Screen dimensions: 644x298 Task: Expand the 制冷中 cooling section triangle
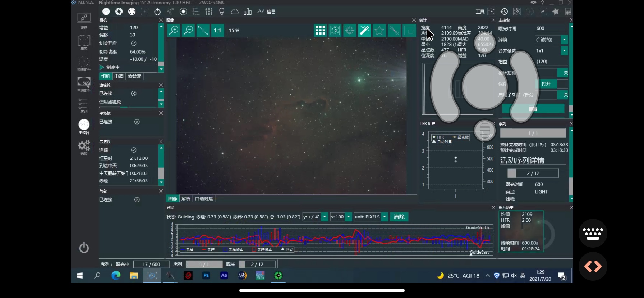point(102,67)
